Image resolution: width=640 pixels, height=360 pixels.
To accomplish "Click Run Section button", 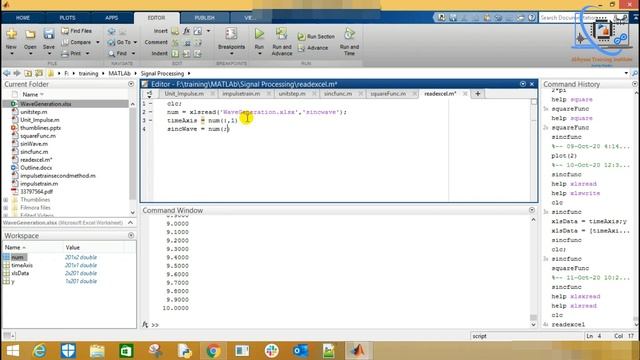I will [316, 37].
